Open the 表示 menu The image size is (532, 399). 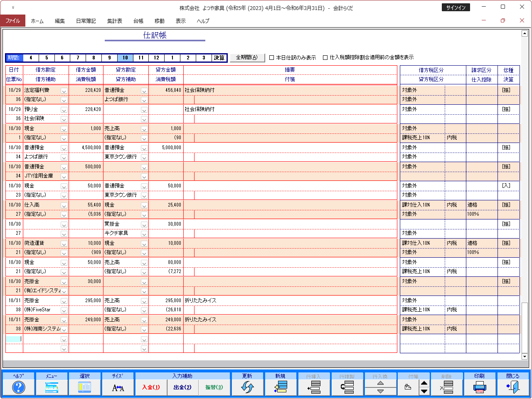pyautogui.click(x=180, y=21)
